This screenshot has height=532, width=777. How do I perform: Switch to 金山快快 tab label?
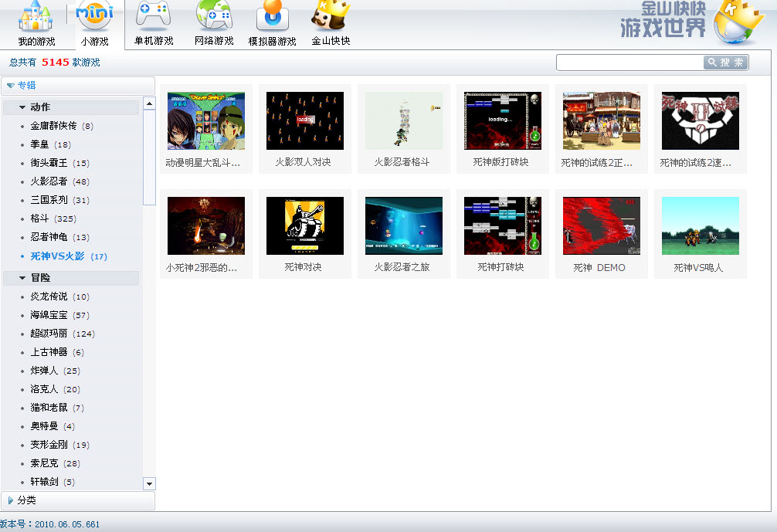[x=331, y=41]
